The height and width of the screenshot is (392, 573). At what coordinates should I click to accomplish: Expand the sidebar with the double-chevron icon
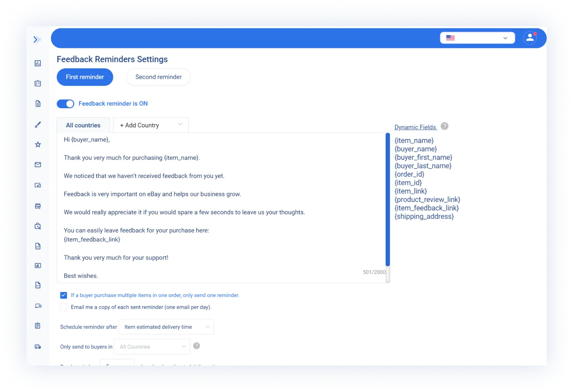click(37, 40)
